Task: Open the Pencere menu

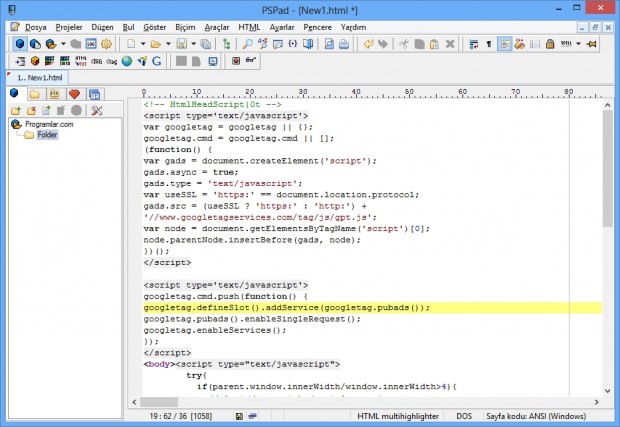Action: (x=318, y=27)
